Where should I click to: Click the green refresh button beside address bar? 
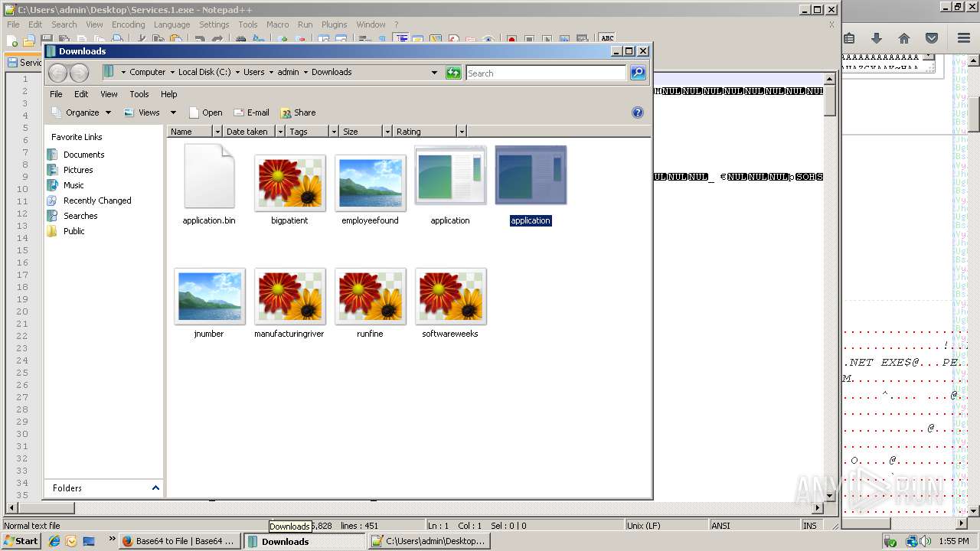point(454,73)
